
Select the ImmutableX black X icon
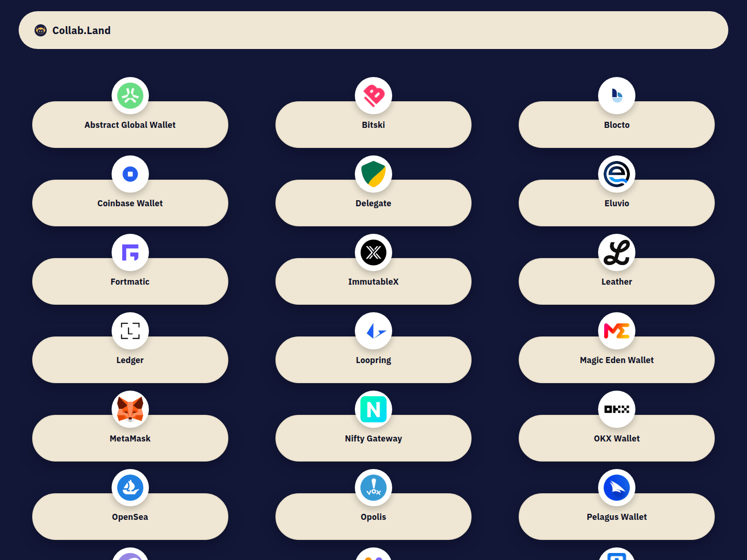[373, 252]
